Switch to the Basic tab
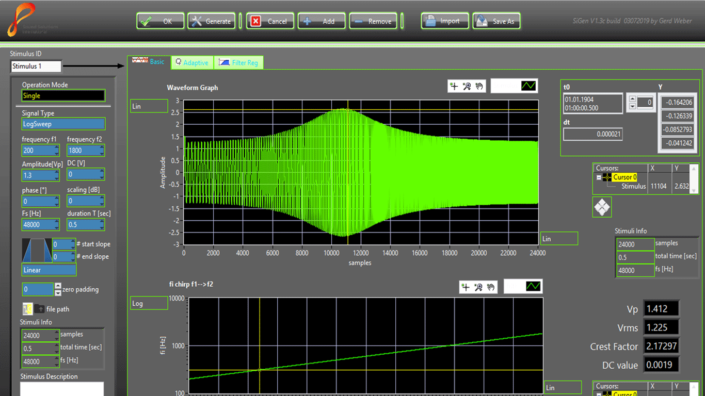 [149, 62]
